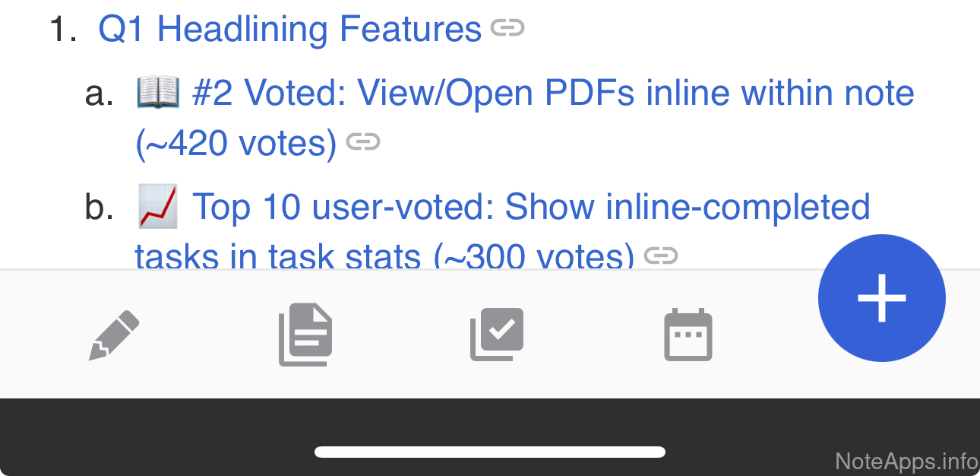Screen dimensions: 980x476
Task: Click chain icon after (~420 votes)
Action: pos(363,142)
